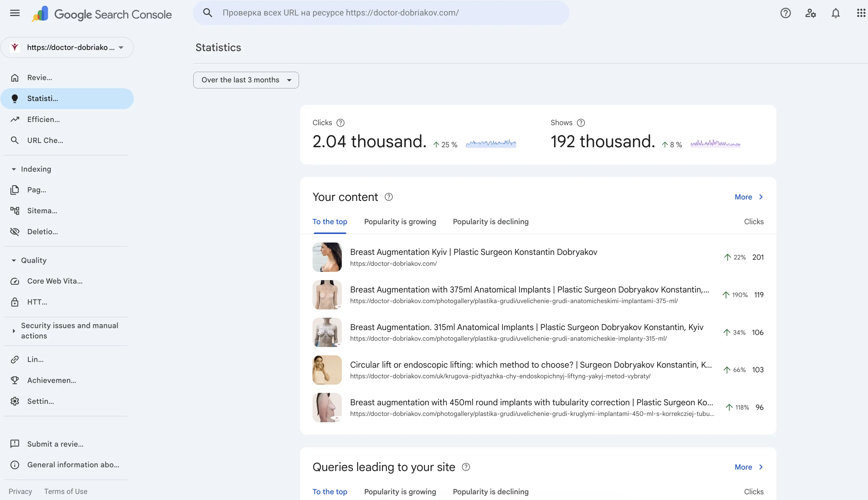Click help icon next to Your content
868x500 pixels.
[389, 197]
